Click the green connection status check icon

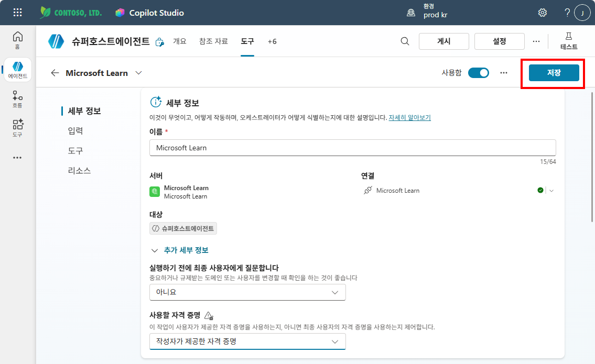(540, 190)
